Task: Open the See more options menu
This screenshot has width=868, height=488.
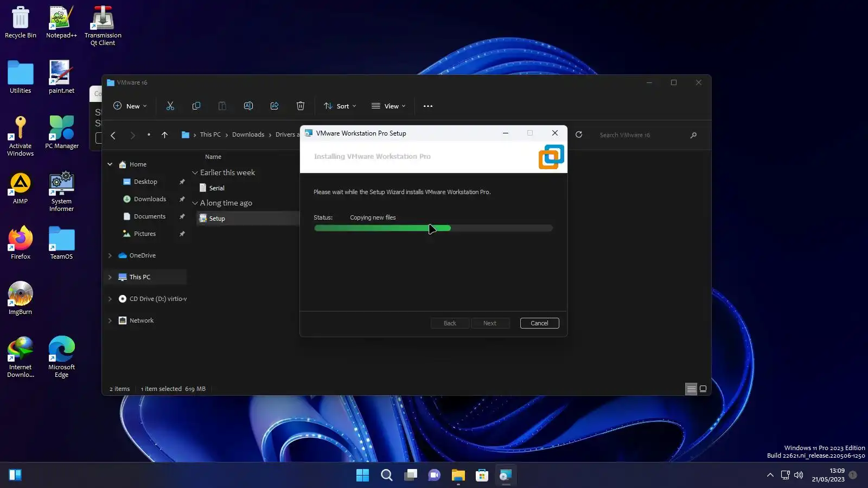Action: pos(428,106)
